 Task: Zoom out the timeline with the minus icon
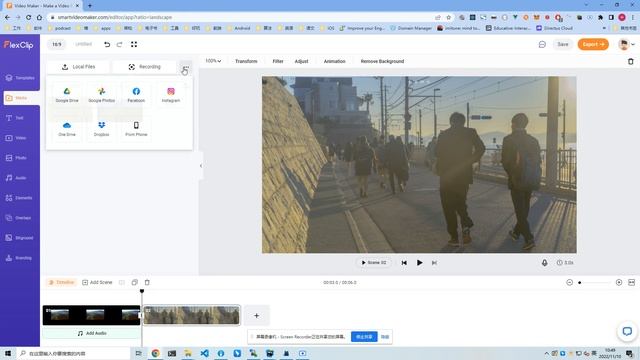[569, 282]
